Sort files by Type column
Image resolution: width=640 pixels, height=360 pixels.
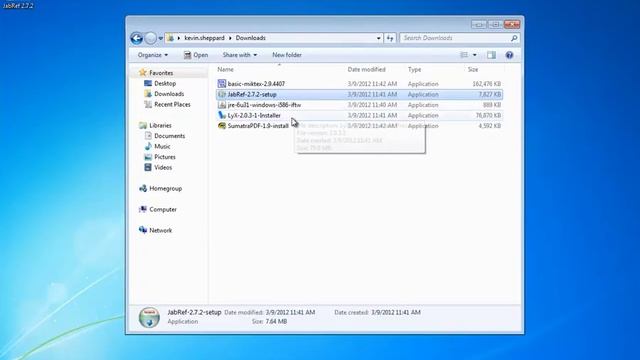point(414,69)
